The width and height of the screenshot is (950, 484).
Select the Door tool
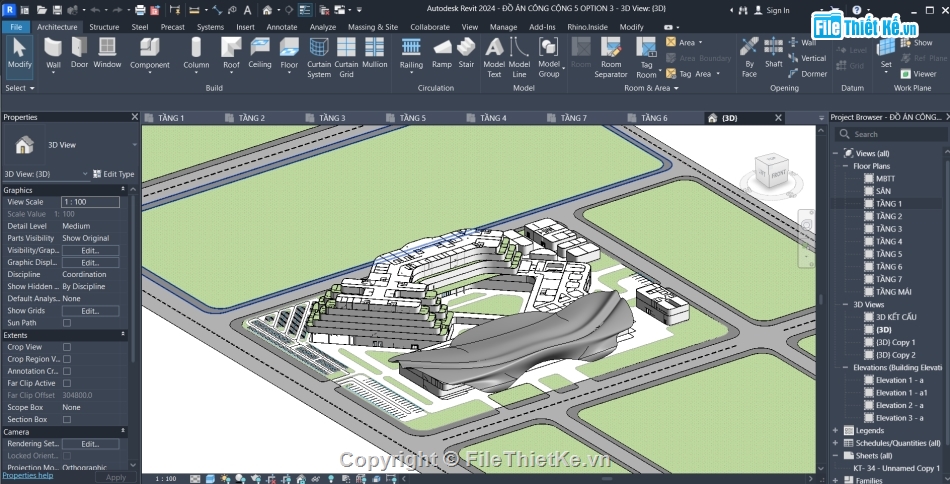(79, 54)
